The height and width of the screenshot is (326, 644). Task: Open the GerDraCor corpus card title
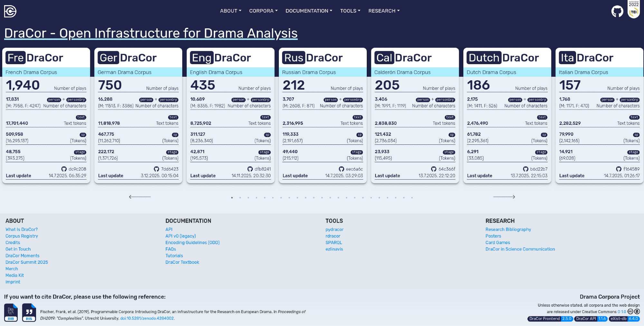127,58
